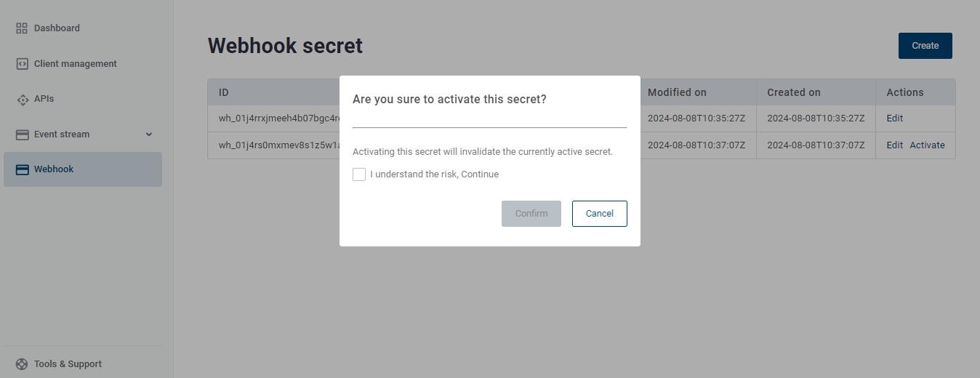The height and width of the screenshot is (378, 980).
Task: Select the APIs menu label
Action: (x=44, y=99)
